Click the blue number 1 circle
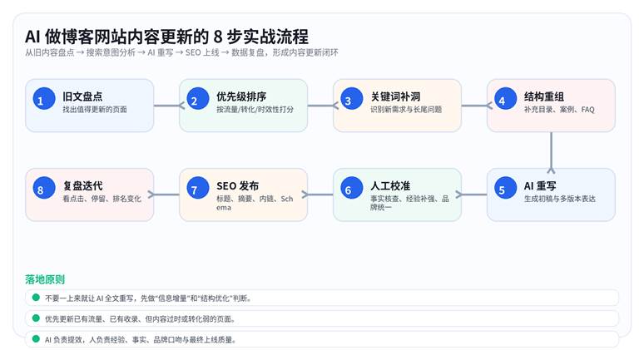The height and width of the screenshot is (350, 644). 40,101
